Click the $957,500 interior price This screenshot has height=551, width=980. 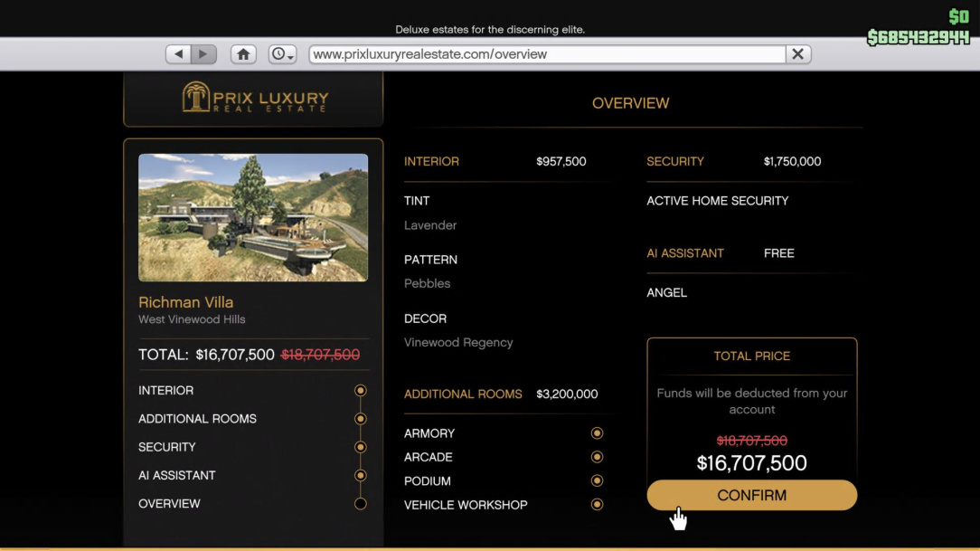pyautogui.click(x=561, y=161)
